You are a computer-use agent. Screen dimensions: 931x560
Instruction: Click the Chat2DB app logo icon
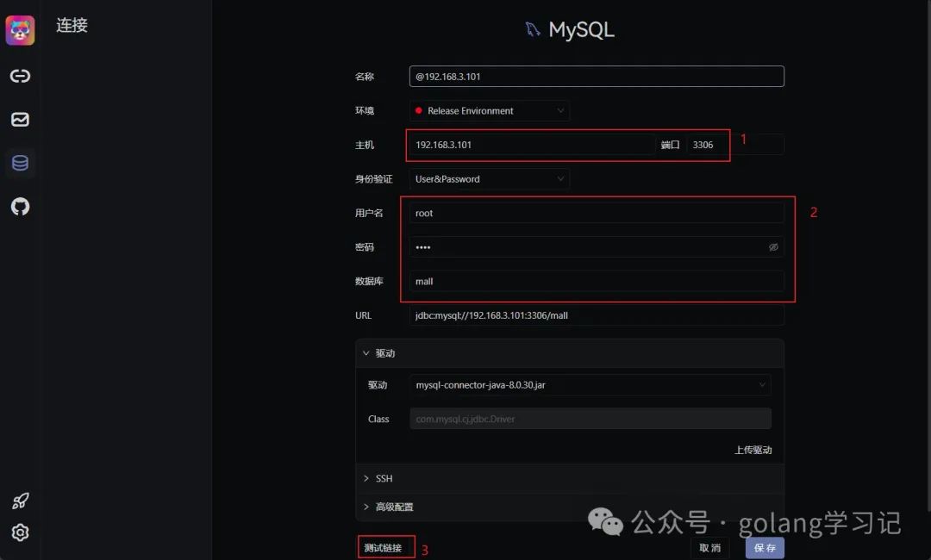(20, 30)
